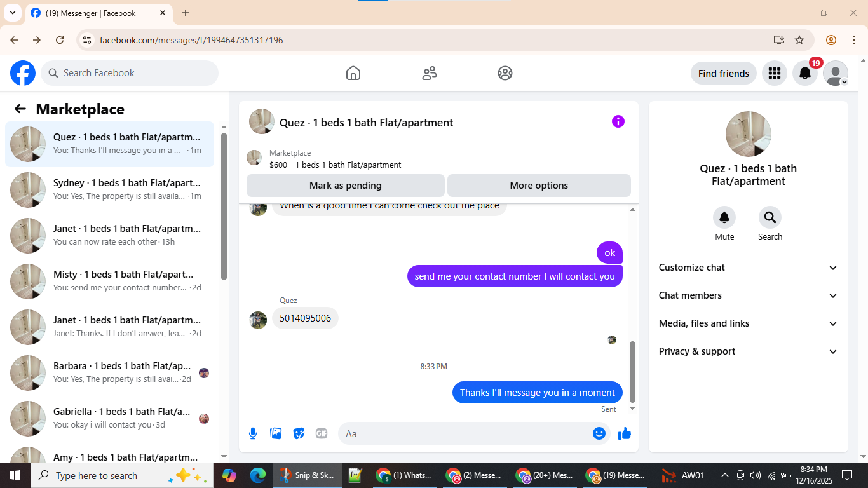Click 'send me your contact number' message
Screen dimensions: 868x488
[515, 276]
